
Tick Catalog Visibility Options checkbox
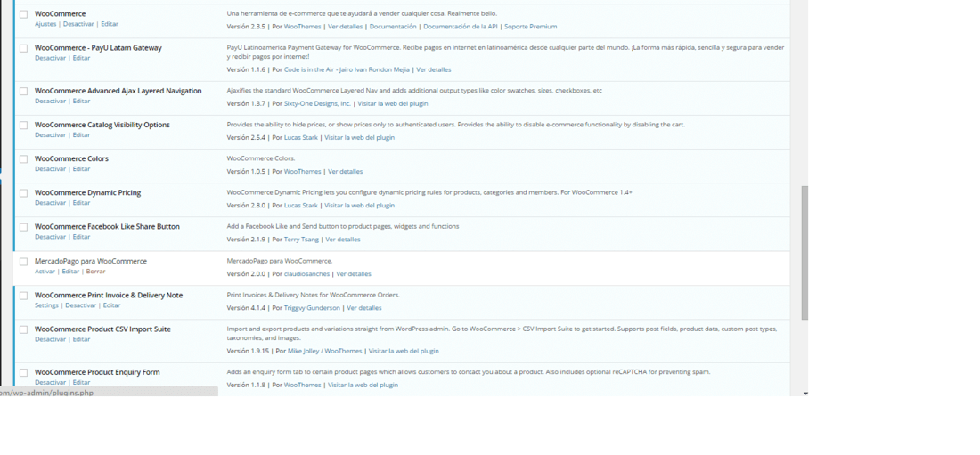[23, 125]
